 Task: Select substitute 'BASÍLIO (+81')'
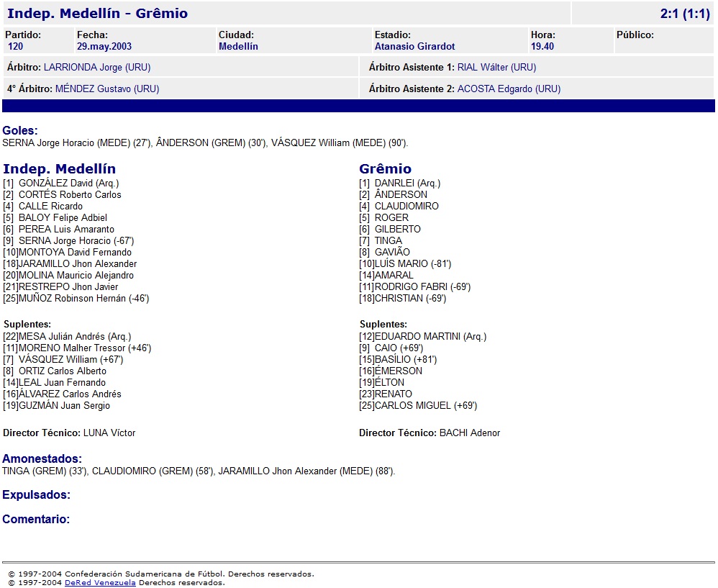coord(406,359)
